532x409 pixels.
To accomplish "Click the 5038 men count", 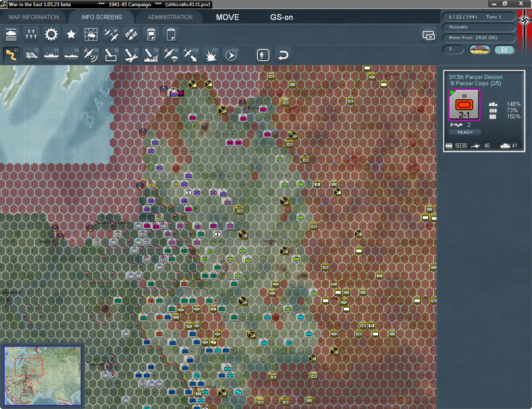I will pyautogui.click(x=461, y=146).
